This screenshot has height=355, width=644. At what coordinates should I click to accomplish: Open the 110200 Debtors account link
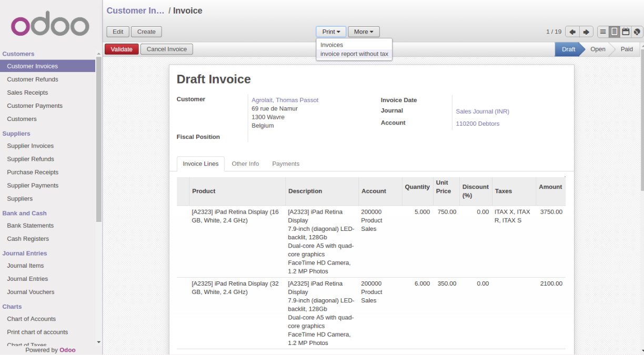[x=478, y=124]
